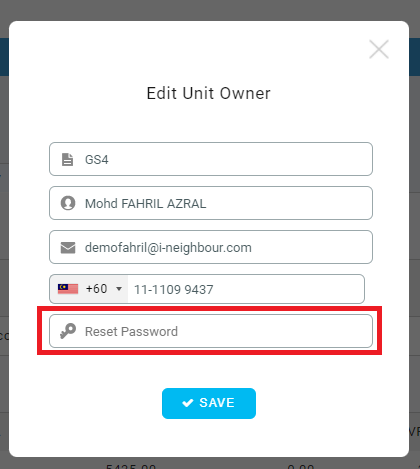This screenshot has height=469, width=420.
Task: Click the checkmark icon on SAVE button
Action: click(x=188, y=403)
